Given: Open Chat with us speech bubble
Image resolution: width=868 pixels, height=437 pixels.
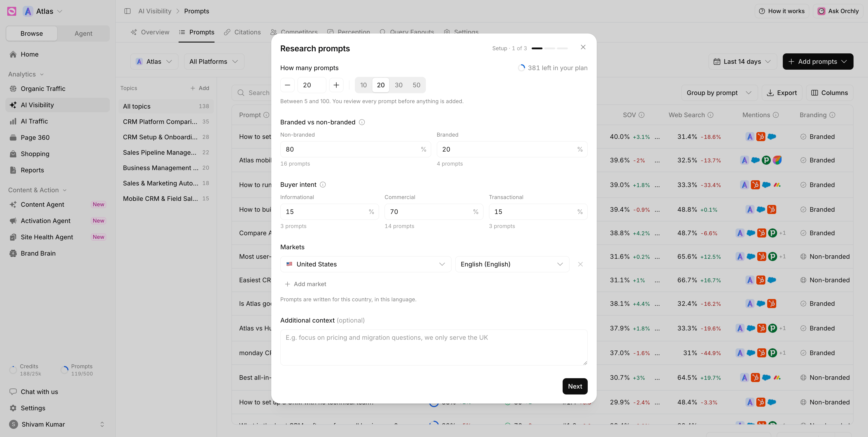Looking at the screenshot, I should (13, 392).
